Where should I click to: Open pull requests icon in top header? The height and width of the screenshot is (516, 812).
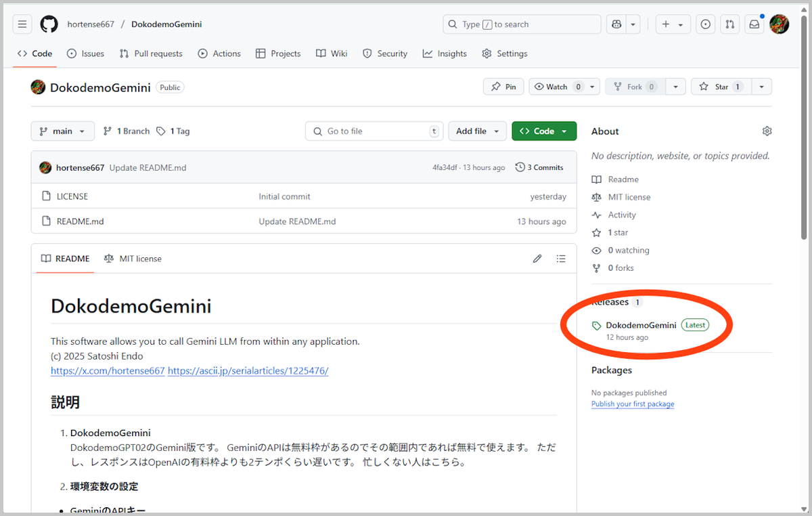pyautogui.click(x=729, y=24)
